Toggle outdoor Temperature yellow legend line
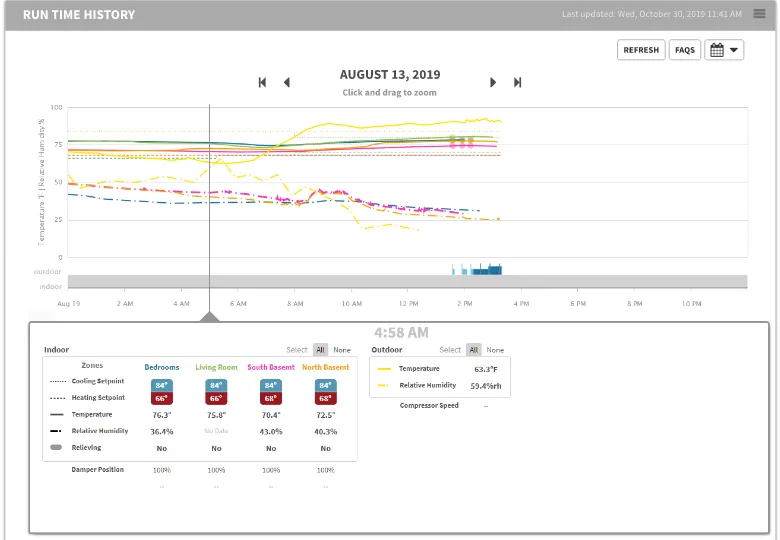 [384, 369]
